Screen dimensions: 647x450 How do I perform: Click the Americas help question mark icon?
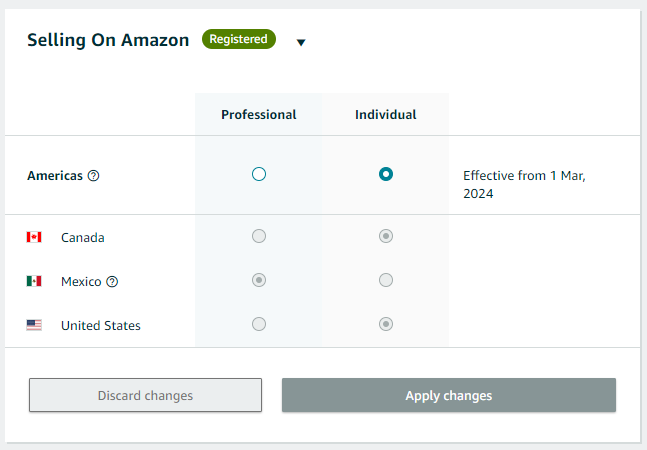point(94,176)
